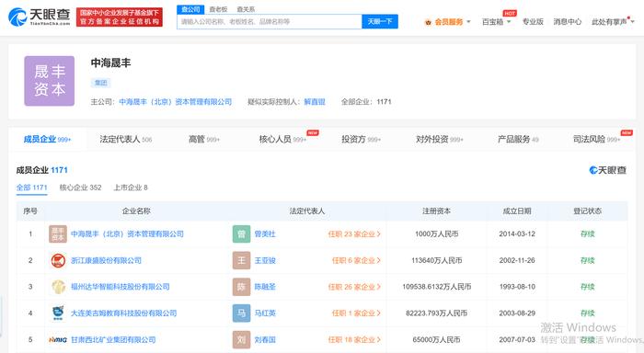This screenshot has width=644, height=353.
Task: Open the 对外投资 tab
Action: pos(440,139)
